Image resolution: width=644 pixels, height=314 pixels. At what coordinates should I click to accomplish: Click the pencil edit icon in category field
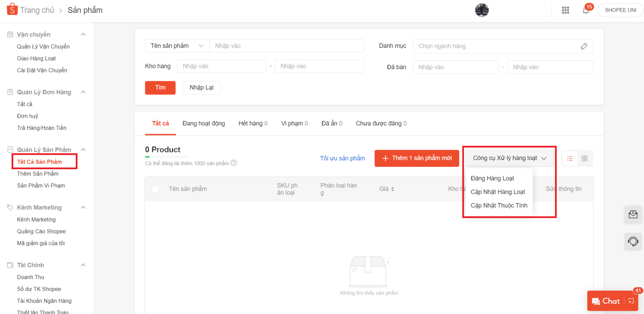pyautogui.click(x=584, y=46)
